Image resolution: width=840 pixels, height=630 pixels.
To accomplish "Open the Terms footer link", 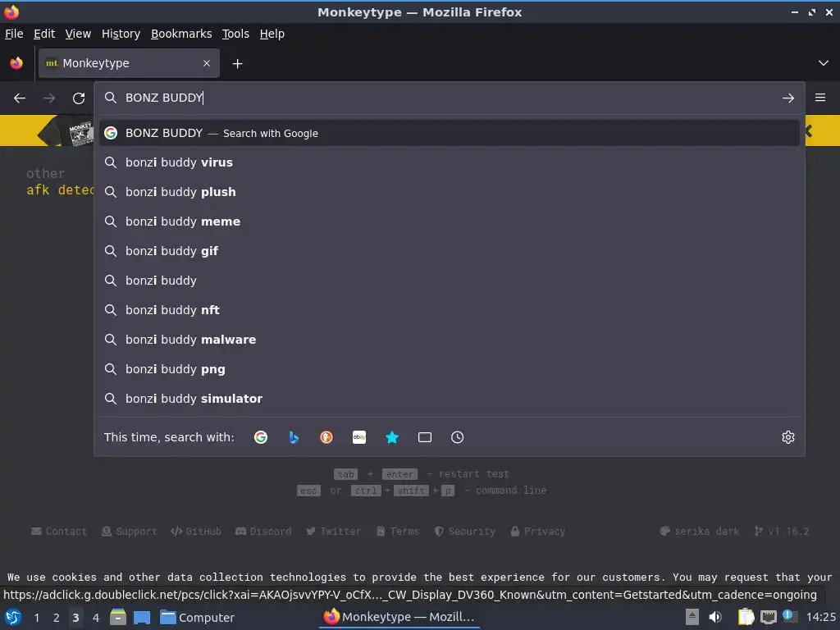I will (398, 531).
